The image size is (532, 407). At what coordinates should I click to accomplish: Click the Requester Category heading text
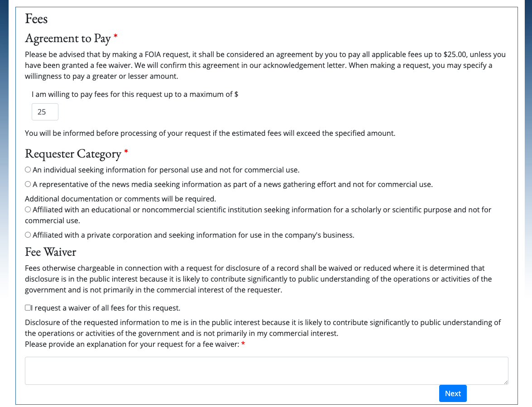point(73,153)
